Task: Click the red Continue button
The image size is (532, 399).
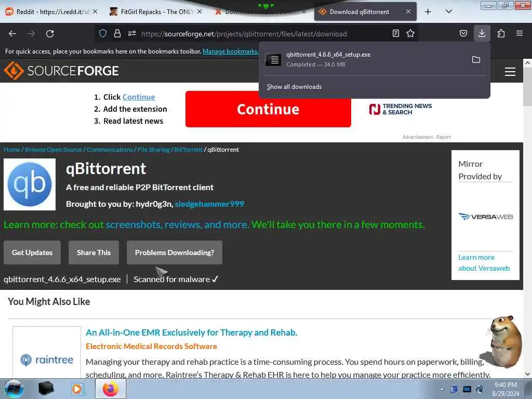Action: 268,109
